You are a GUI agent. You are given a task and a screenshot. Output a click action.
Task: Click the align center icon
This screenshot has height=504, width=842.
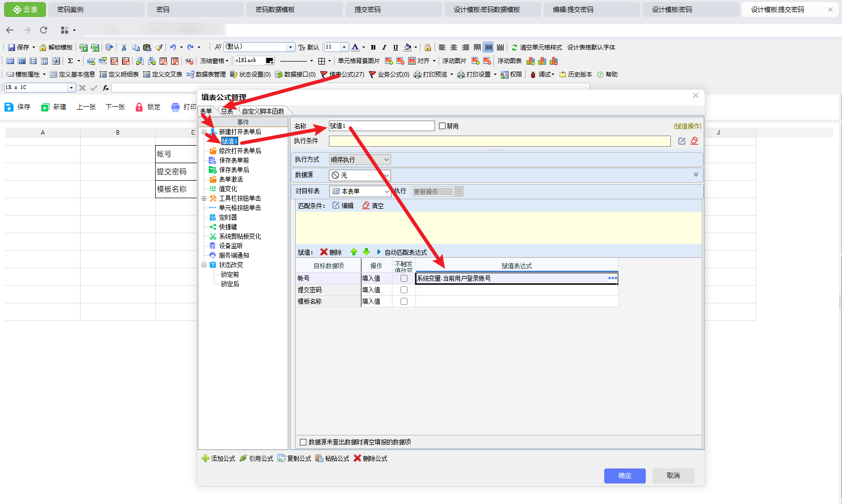[x=454, y=48]
